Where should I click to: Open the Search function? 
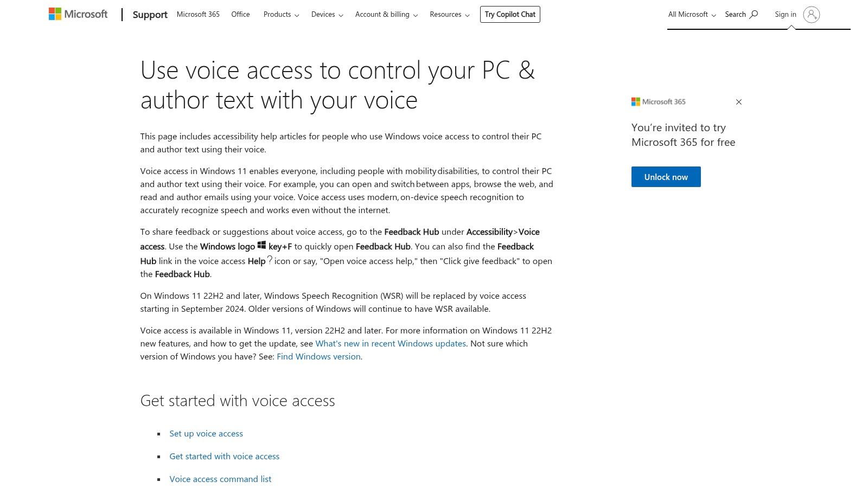pyautogui.click(x=741, y=14)
